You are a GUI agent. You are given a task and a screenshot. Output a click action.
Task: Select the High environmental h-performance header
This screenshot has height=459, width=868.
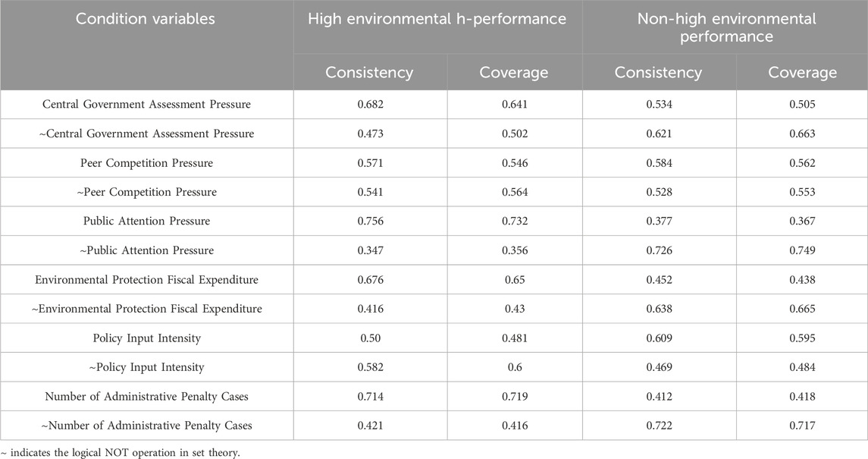coord(437,20)
